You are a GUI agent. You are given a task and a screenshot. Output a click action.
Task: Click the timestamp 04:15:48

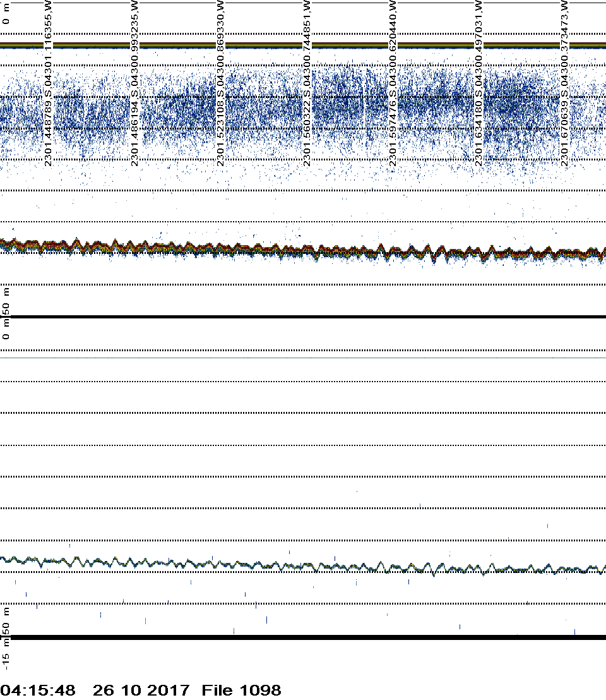38,690
